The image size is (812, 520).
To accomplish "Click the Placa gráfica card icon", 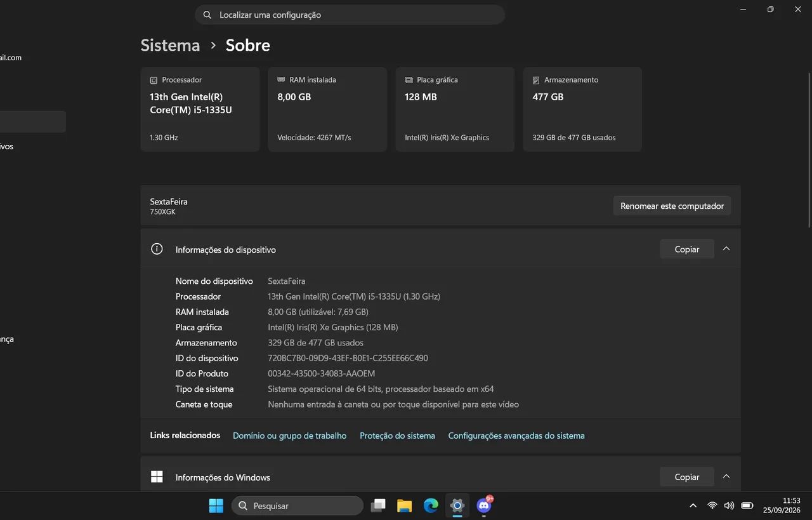I will (x=409, y=80).
